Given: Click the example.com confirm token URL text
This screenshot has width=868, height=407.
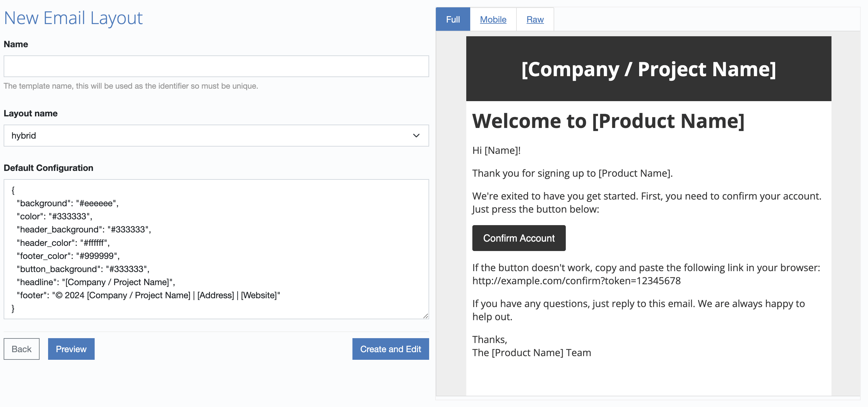Looking at the screenshot, I should (576, 281).
